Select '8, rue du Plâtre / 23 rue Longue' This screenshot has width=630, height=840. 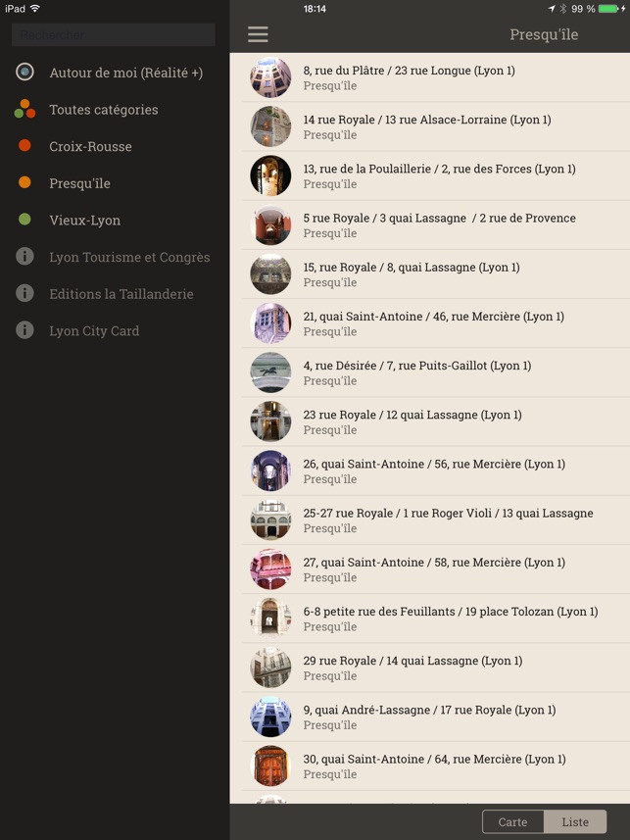(x=409, y=71)
